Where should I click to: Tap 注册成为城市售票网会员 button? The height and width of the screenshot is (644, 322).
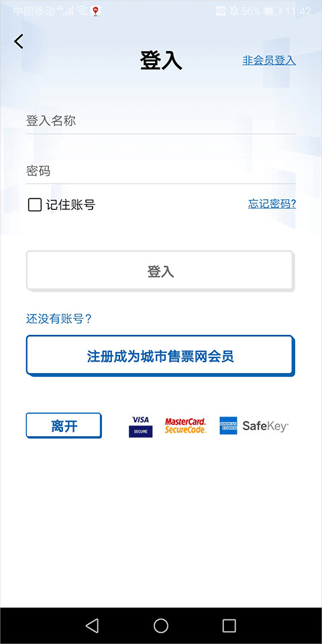pyautogui.click(x=160, y=356)
